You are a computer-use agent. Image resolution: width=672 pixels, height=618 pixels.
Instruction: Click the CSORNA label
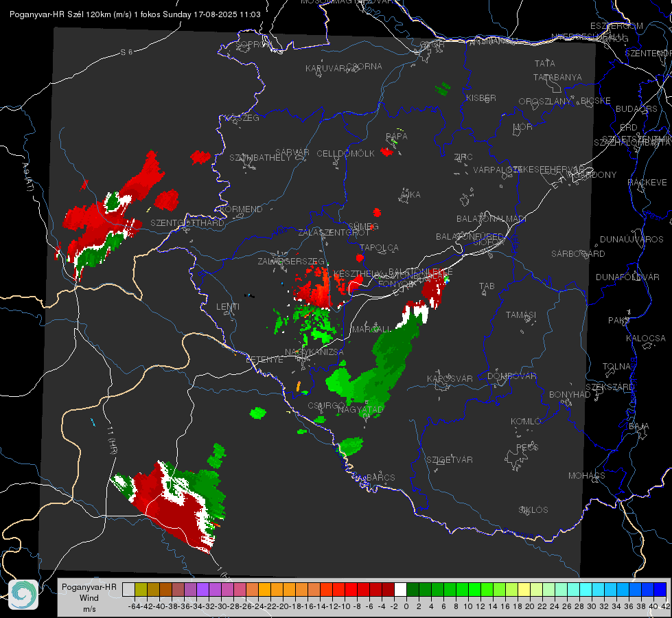[x=364, y=67]
